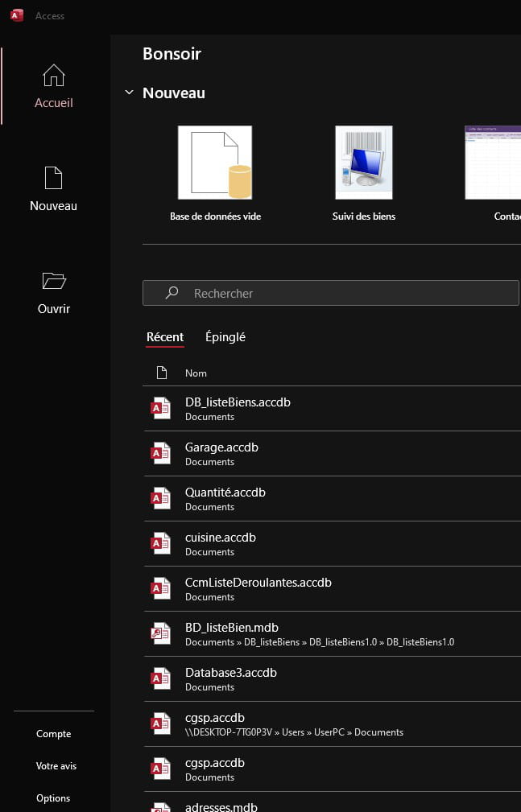This screenshot has width=521, height=812.
Task: Open recent file Garage.accdb
Action: point(332,454)
